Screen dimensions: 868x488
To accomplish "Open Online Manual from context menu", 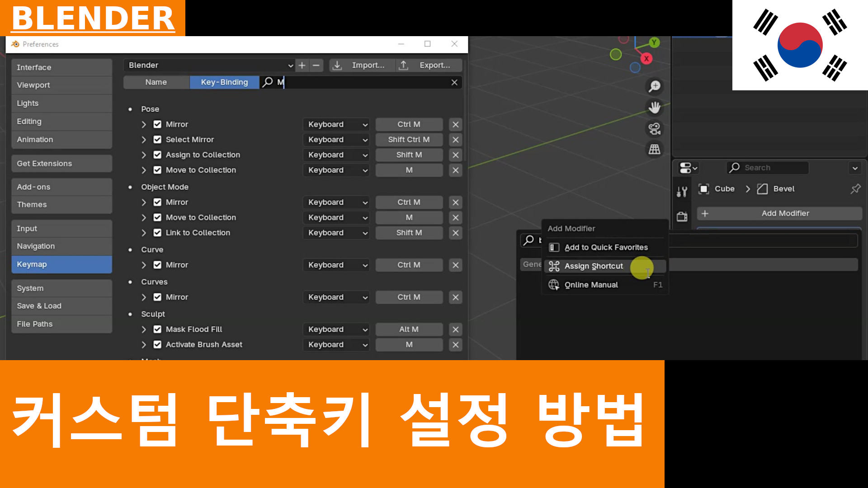I will pos(605,285).
